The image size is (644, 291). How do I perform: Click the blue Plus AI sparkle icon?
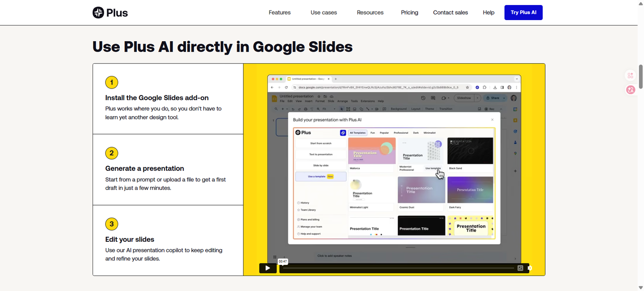pyautogui.click(x=343, y=133)
